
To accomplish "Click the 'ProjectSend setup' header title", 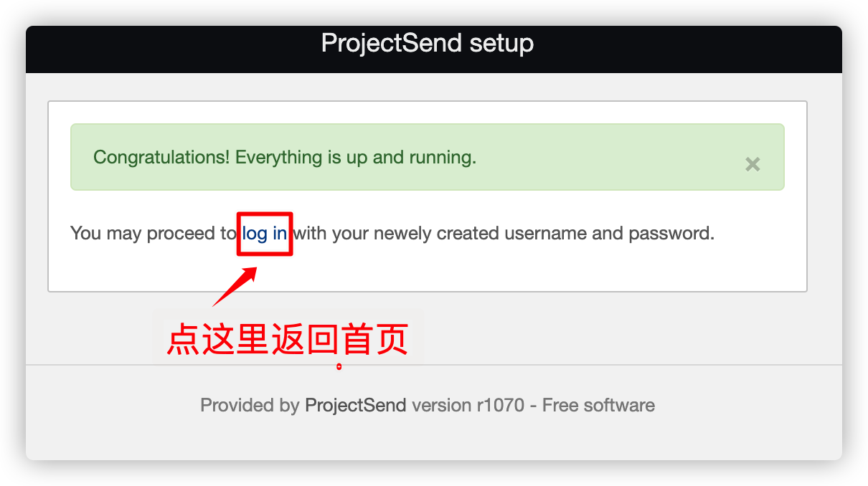I will click(427, 44).
